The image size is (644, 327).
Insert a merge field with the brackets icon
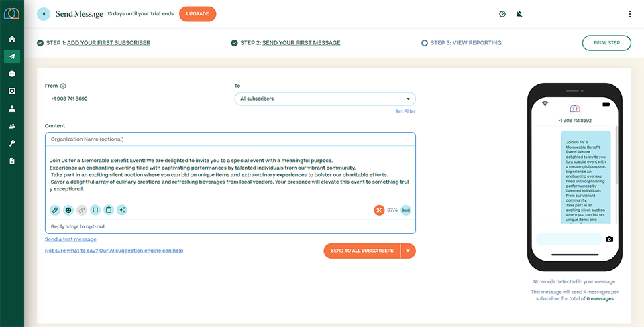pyautogui.click(x=95, y=210)
